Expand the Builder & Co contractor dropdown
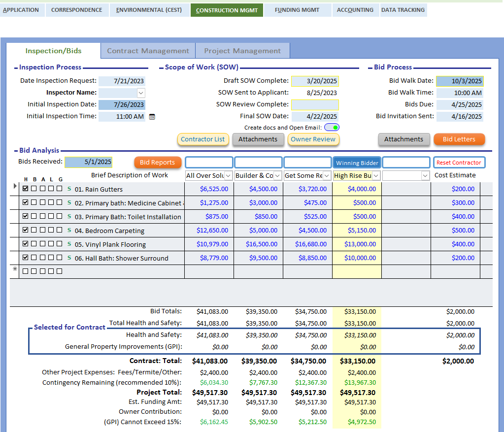504x432 pixels. (x=278, y=175)
